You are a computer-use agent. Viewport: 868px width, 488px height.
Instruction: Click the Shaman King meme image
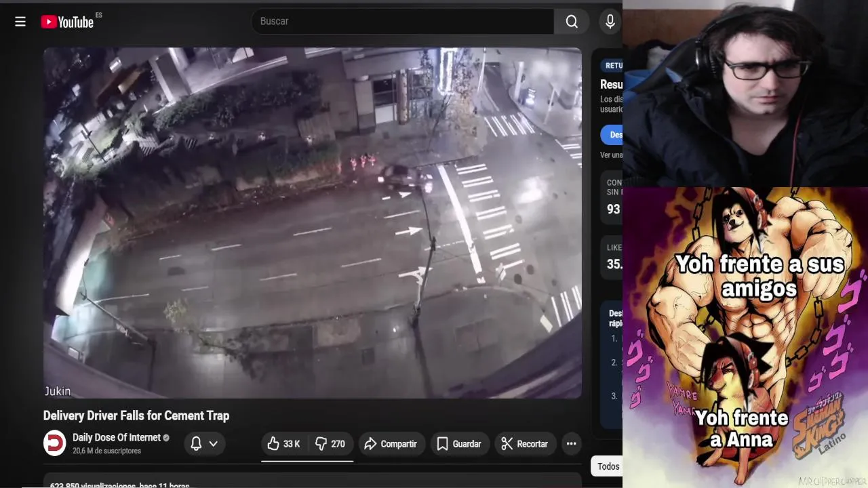(x=745, y=338)
